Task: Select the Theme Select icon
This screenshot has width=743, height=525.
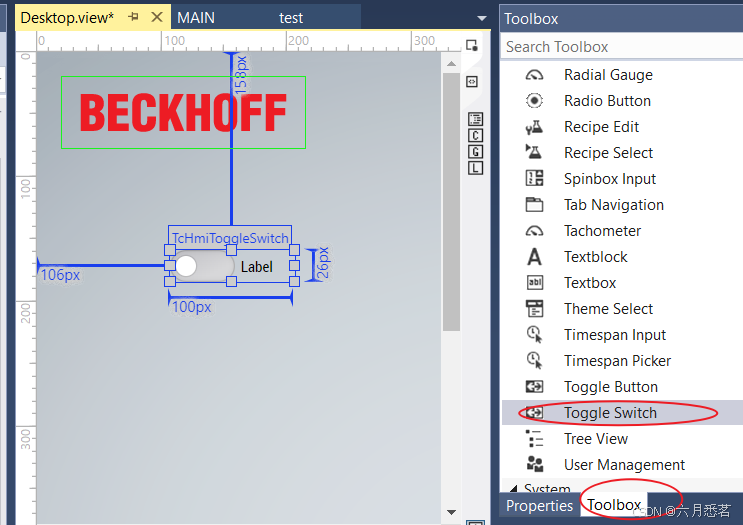Action: tap(535, 309)
